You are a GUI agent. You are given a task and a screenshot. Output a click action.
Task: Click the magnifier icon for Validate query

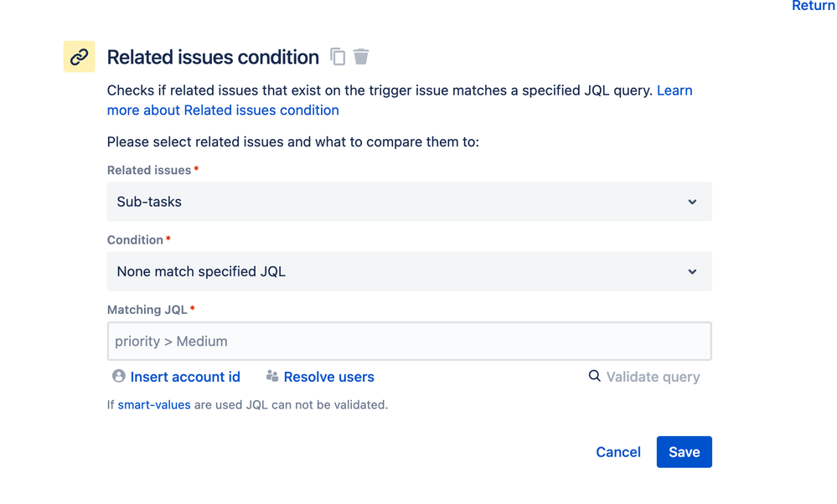coord(594,376)
